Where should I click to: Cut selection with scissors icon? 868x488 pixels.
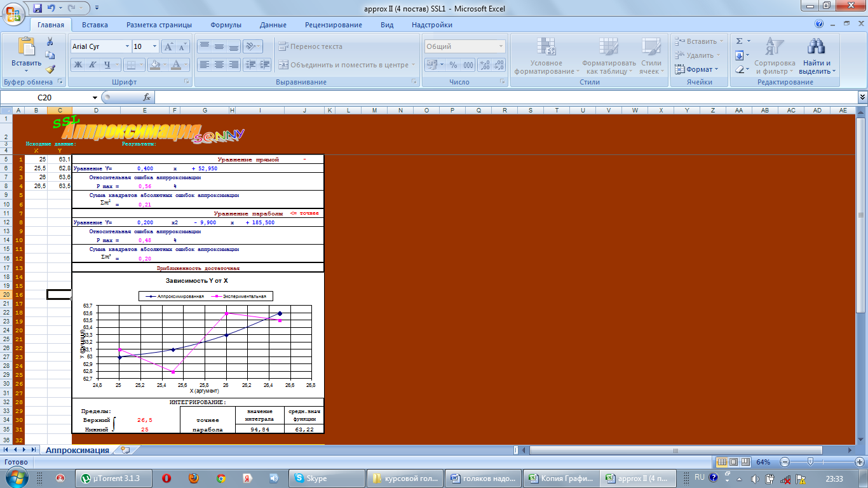50,41
